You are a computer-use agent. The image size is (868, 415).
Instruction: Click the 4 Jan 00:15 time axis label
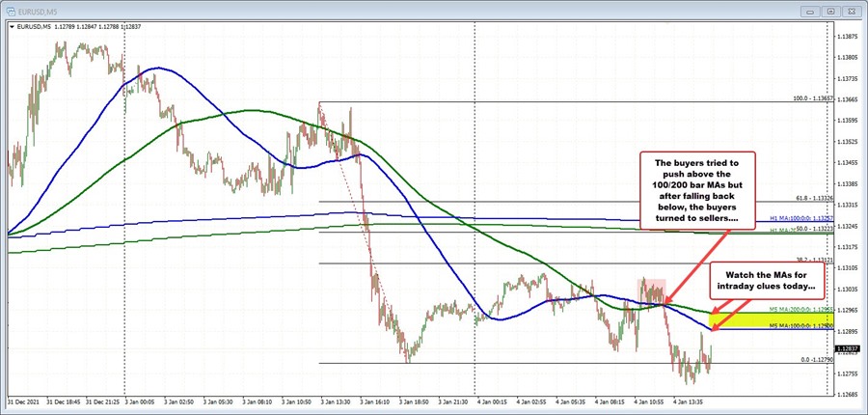tap(492, 404)
